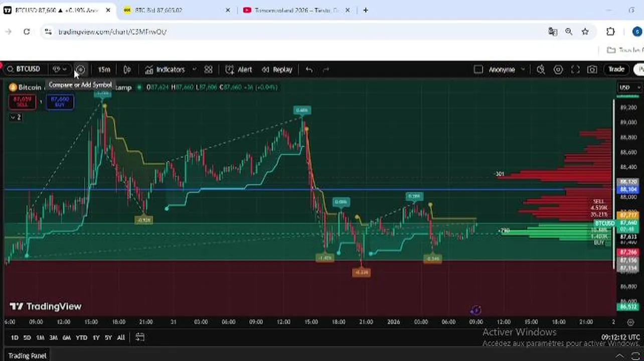Open the Indicators menu
Image resolution: width=644 pixels, height=361 pixels.
tap(165, 69)
